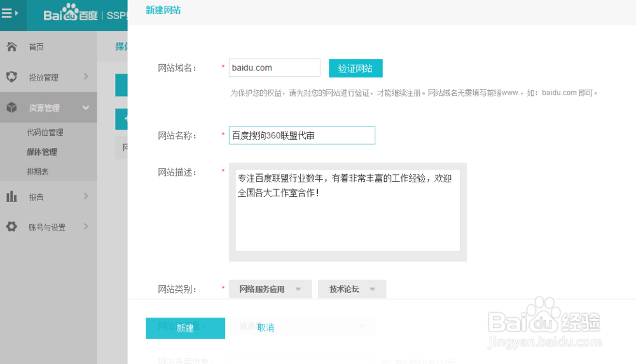Click the 网站域名 input with baidu.com
636x364 pixels.
pos(275,68)
